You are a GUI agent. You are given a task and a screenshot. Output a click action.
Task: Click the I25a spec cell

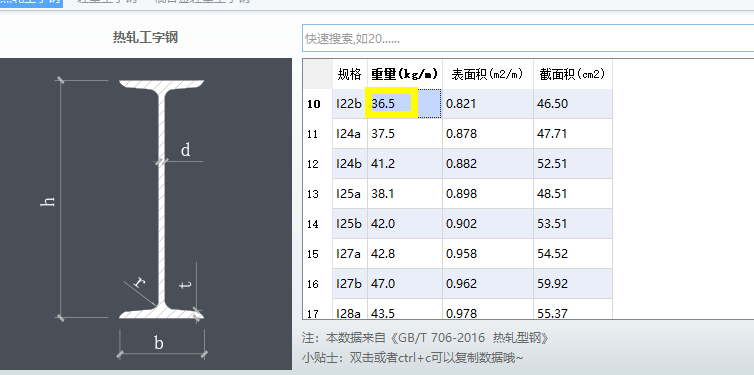(x=350, y=194)
